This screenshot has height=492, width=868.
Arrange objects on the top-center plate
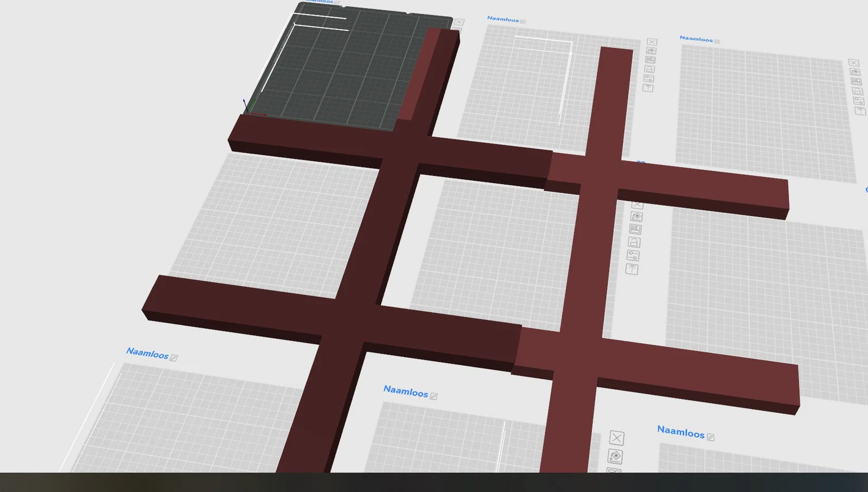coord(650,60)
